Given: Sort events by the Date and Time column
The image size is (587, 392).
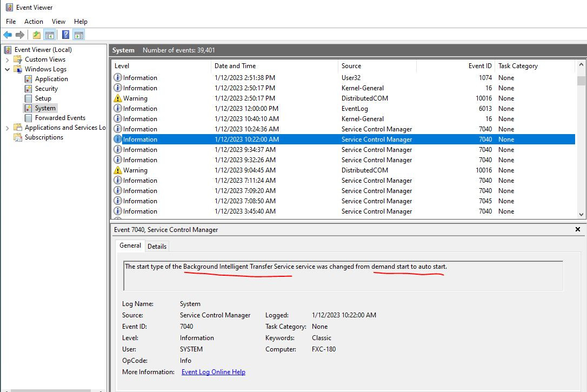Looking at the screenshot, I should pos(236,65).
